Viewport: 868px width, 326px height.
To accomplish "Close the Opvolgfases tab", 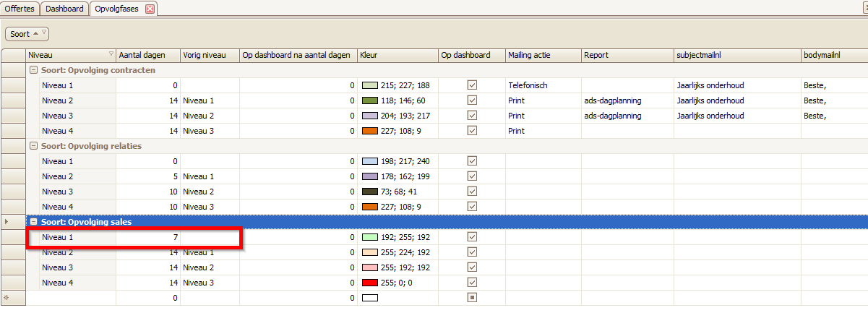I will 150,9.
